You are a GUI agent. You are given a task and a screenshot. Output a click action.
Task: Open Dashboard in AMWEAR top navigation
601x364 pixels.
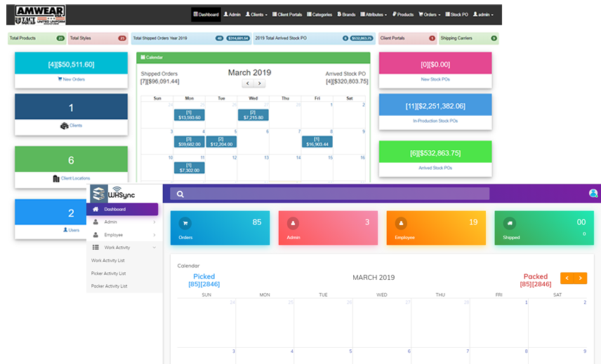[x=206, y=15]
